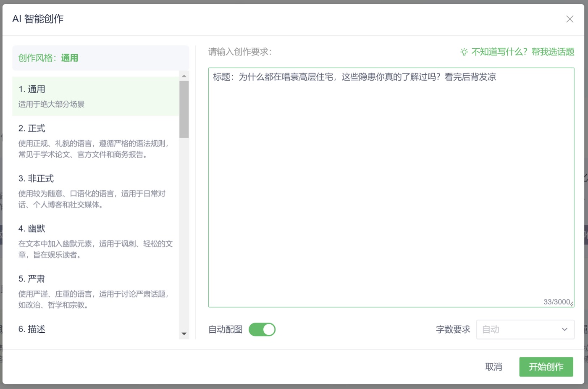Click the AI 智能创作 dialog title
Viewport: 588px width, 389px height.
[x=38, y=19]
